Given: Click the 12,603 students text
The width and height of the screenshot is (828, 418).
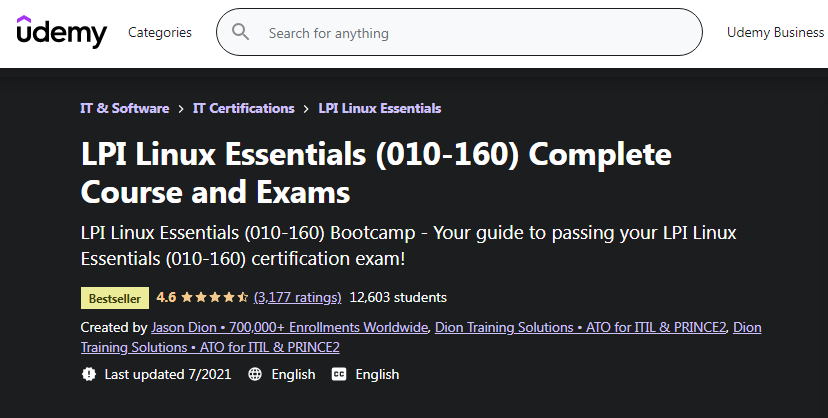Looking at the screenshot, I should point(398,298).
